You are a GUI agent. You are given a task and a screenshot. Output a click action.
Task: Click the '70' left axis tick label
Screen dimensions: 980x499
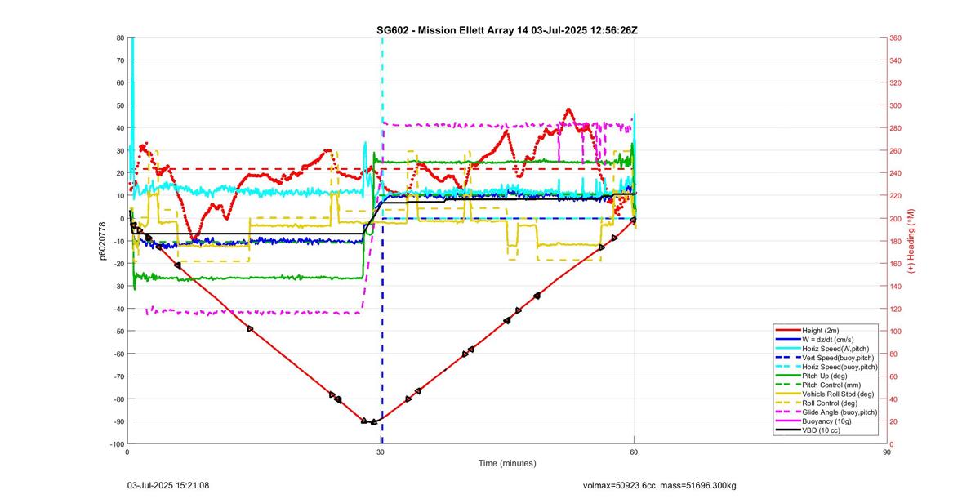pos(119,60)
